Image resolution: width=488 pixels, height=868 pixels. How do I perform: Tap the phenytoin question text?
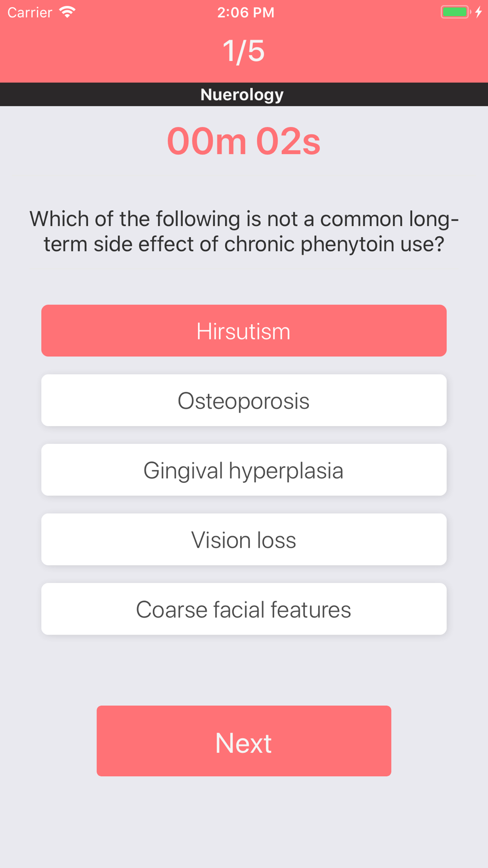pos(244,231)
